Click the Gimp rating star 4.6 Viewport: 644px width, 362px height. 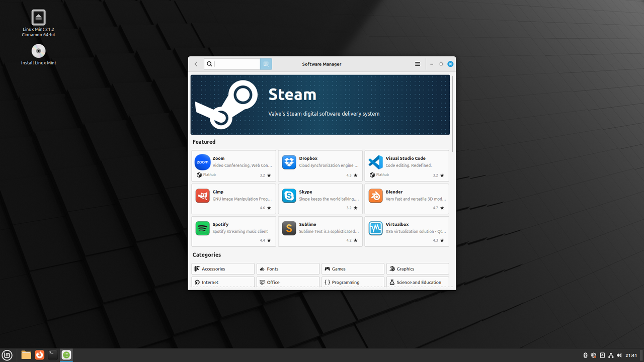(x=269, y=208)
